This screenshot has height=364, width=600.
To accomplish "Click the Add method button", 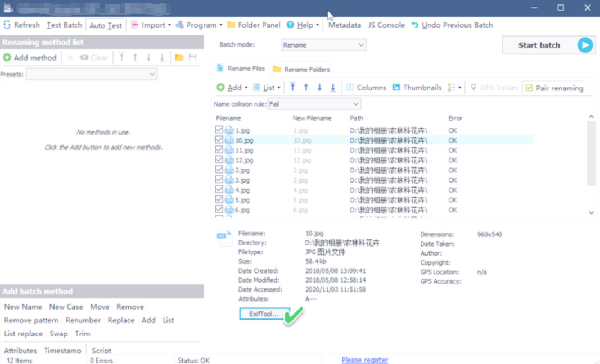I will [30, 58].
